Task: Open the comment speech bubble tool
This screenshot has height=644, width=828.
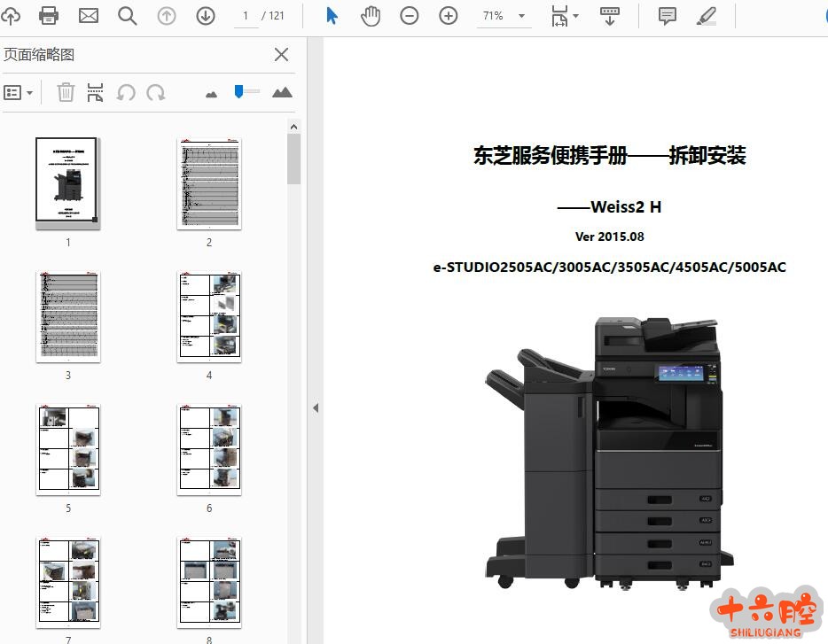Action: (667, 16)
